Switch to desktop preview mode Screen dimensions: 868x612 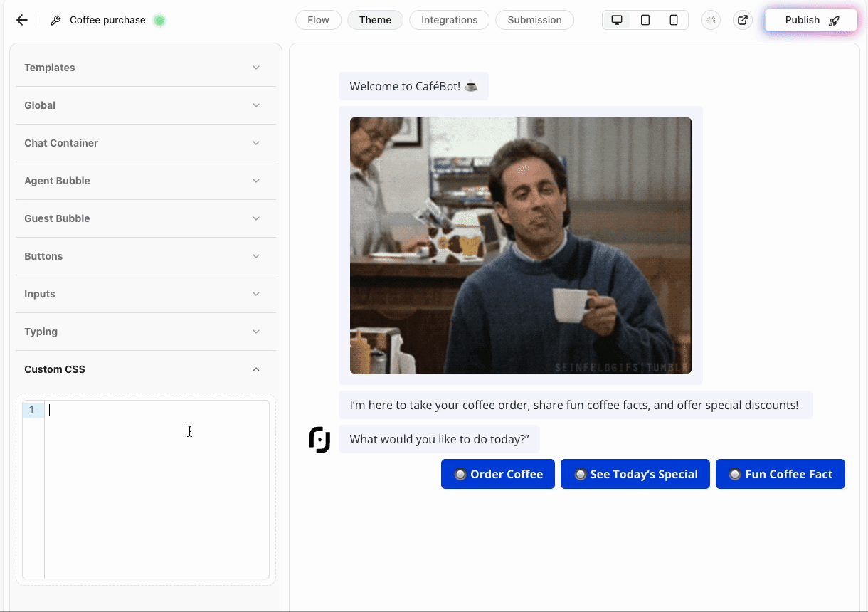tap(616, 20)
